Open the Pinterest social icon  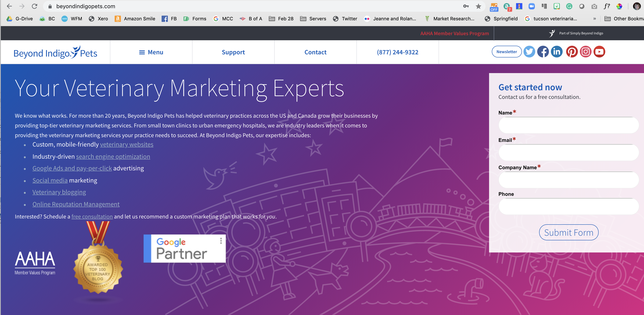[572, 52]
